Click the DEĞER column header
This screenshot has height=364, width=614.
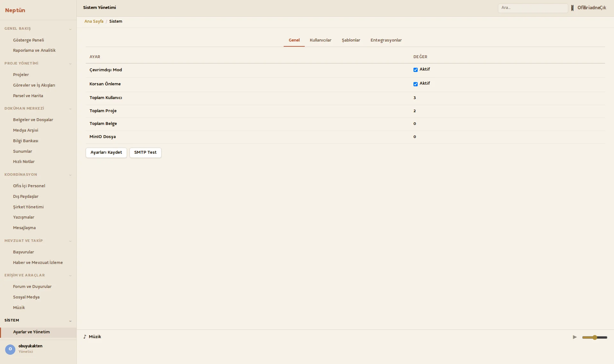tap(420, 57)
